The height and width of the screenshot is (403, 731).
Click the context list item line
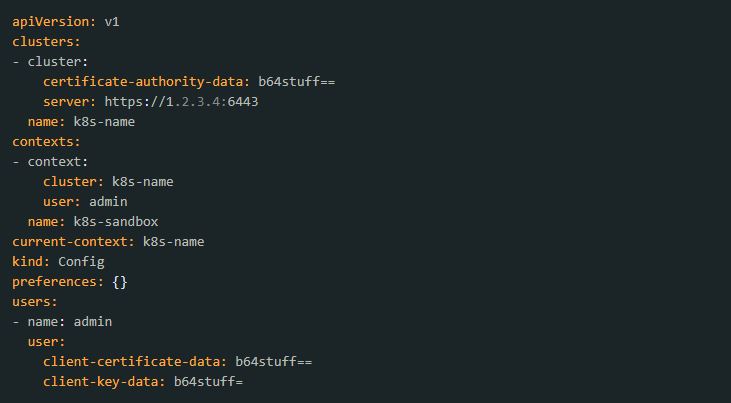(x=50, y=161)
